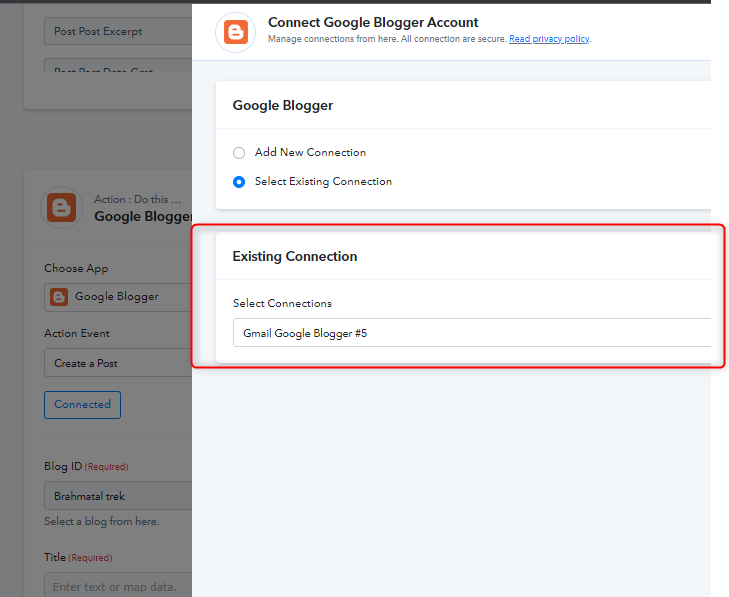Click the small Blogger icon in Choose App field

(59, 297)
